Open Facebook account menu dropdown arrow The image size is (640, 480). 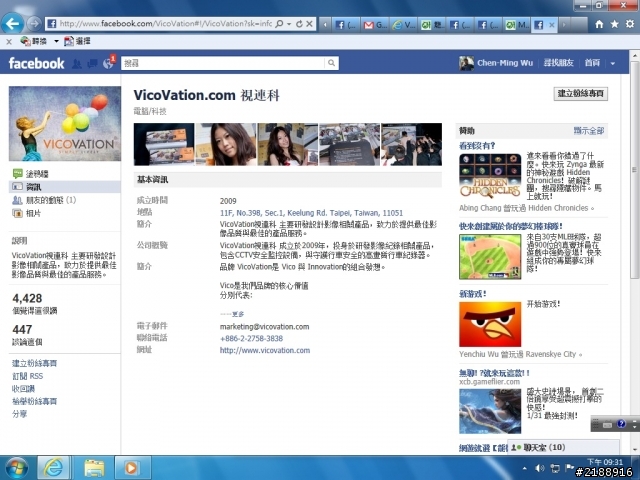point(613,63)
